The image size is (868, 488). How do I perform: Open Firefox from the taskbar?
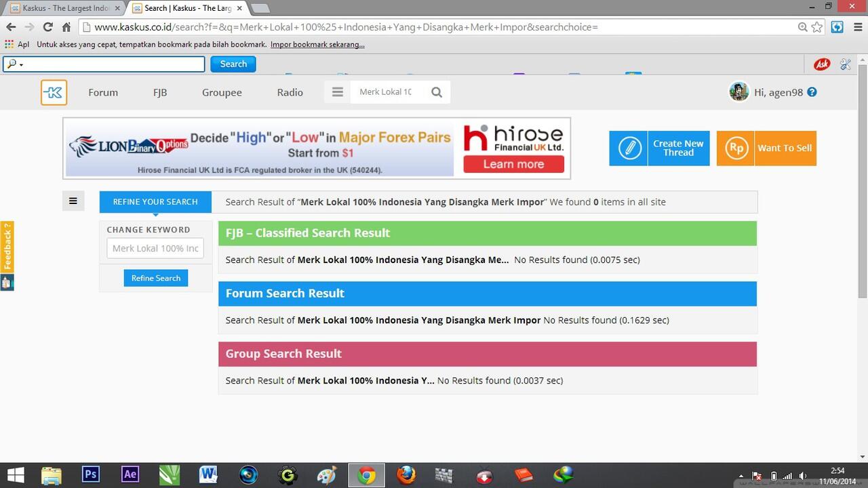point(406,475)
